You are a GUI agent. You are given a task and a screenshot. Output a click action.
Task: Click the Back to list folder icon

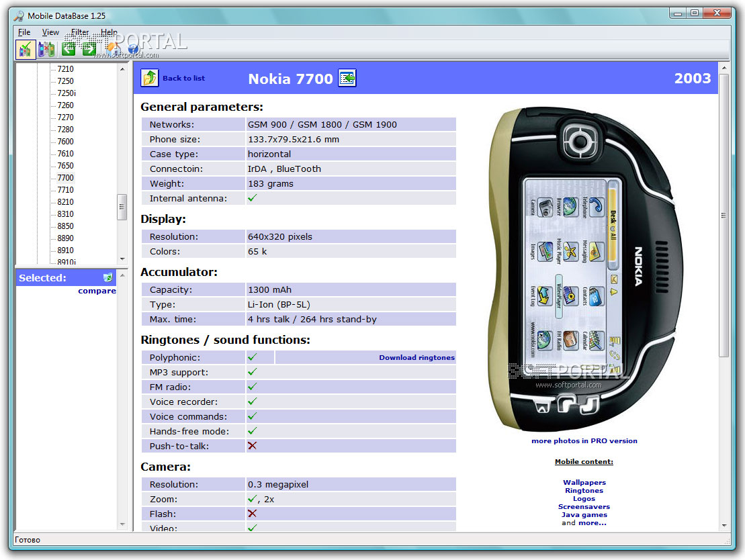150,77
